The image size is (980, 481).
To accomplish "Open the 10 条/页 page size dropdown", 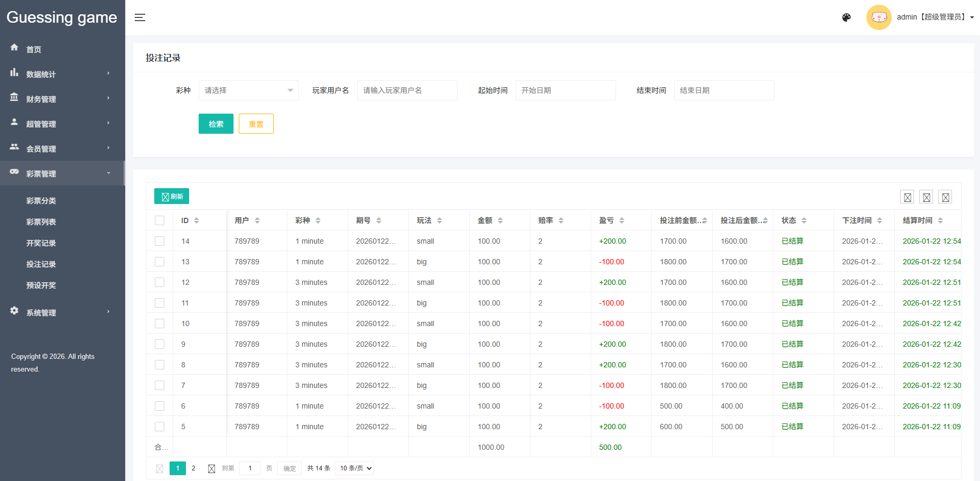I will [356, 468].
